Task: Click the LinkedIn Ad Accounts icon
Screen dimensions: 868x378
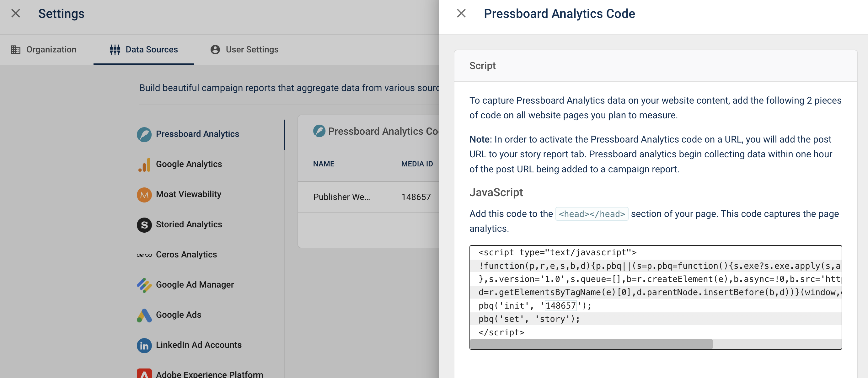Action: 144,346
